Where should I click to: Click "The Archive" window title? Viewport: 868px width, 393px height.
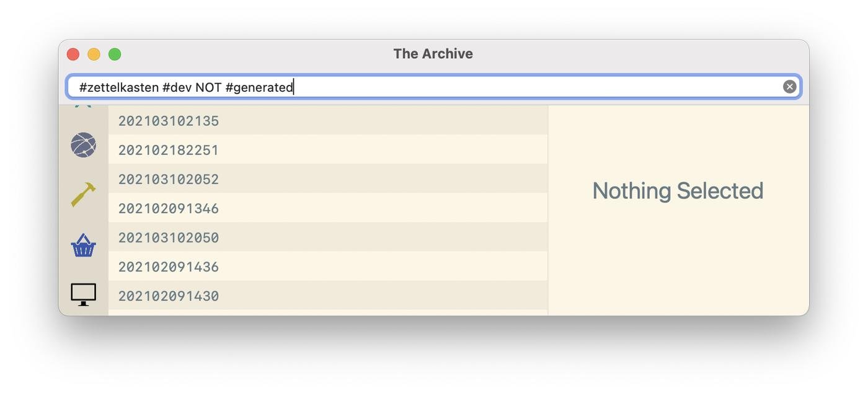[x=433, y=54]
